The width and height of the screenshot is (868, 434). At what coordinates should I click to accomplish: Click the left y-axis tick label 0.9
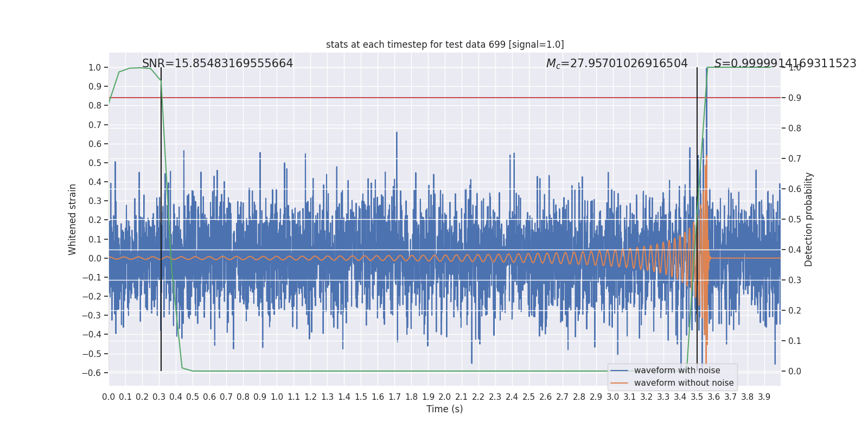(95, 87)
